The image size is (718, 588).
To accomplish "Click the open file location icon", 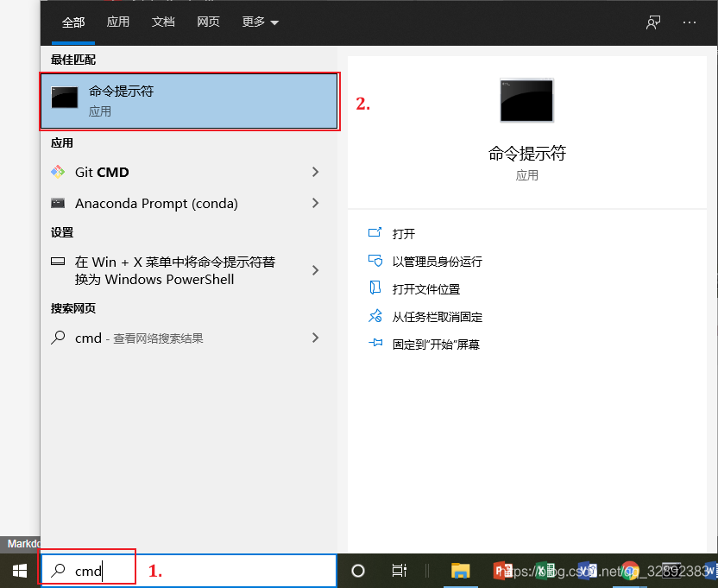I will tap(375, 288).
